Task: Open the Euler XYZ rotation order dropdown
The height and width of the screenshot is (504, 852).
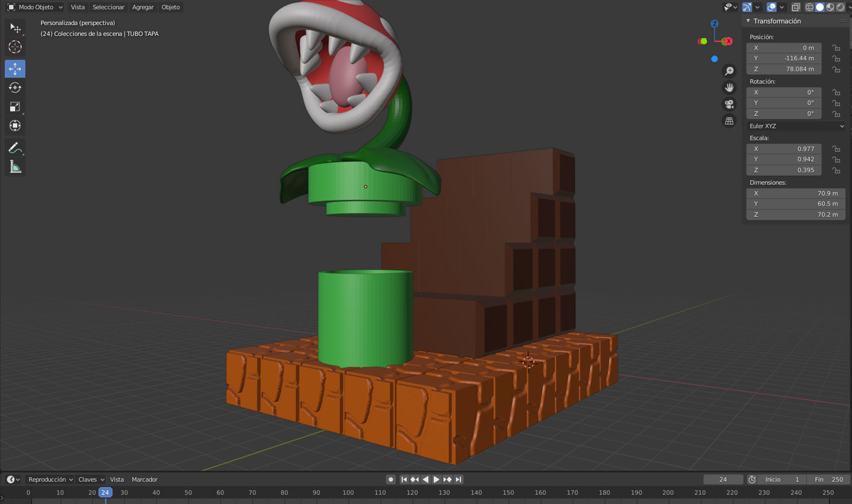Action: pos(796,126)
